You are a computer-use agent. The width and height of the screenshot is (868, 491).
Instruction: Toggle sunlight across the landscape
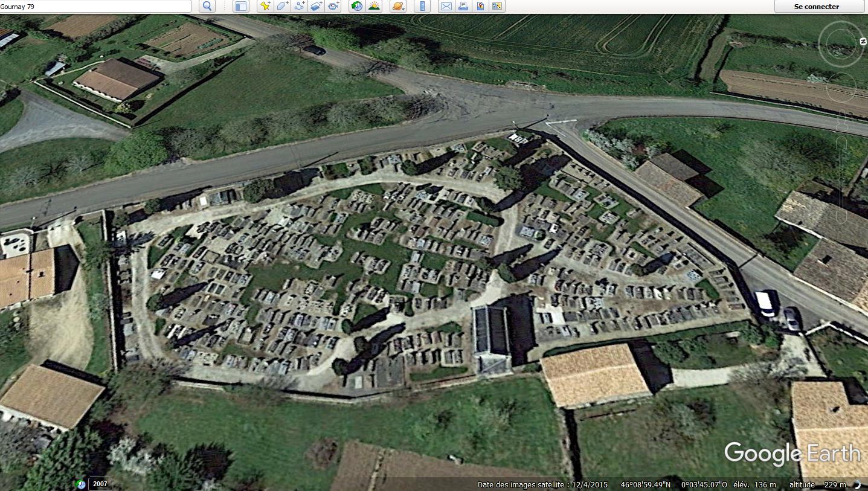click(375, 7)
